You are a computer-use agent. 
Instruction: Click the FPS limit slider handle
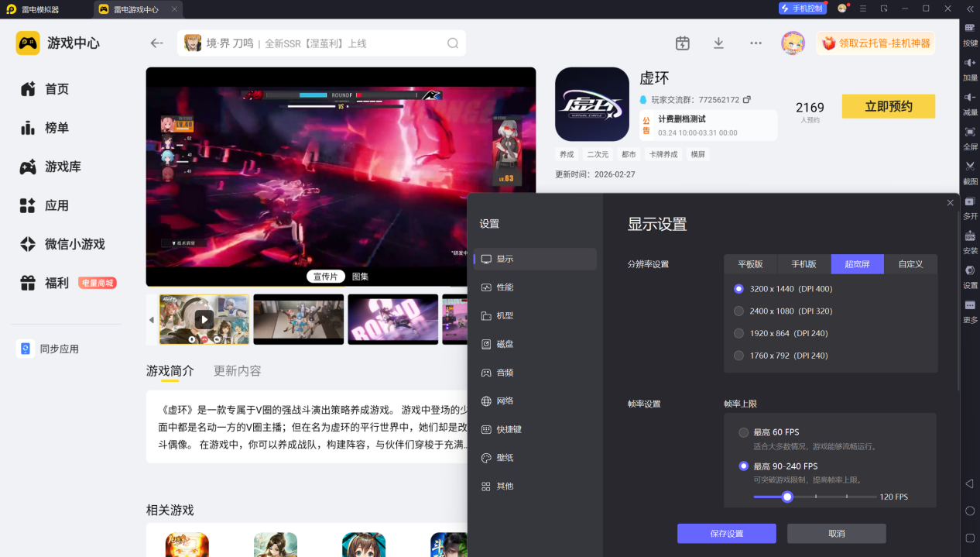click(x=787, y=497)
